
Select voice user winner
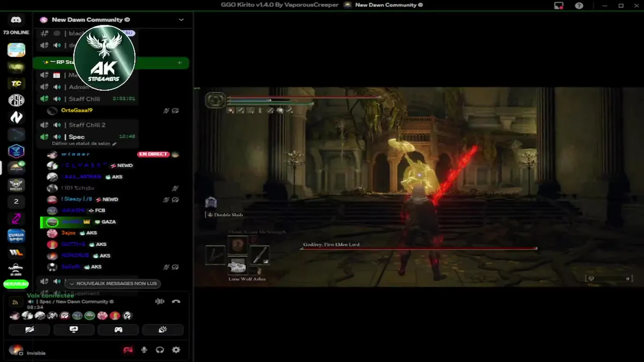[75, 154]
